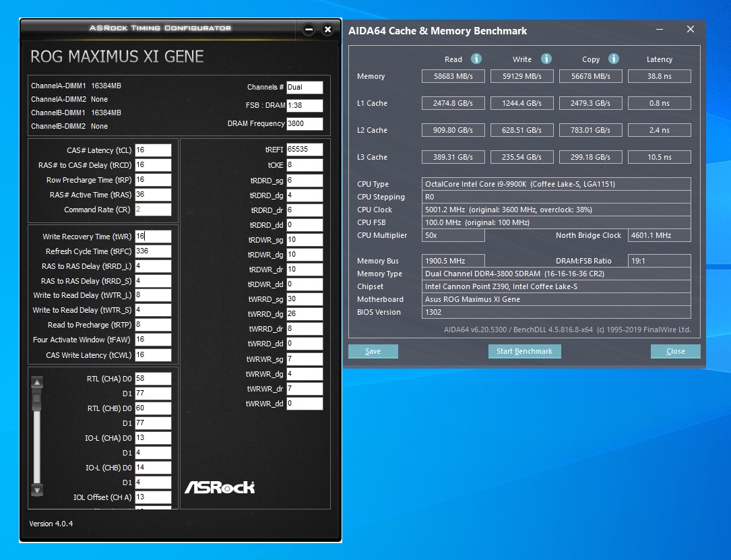
Task: Close the AIDA64 benchmark window with X
Action: [691, 30]
